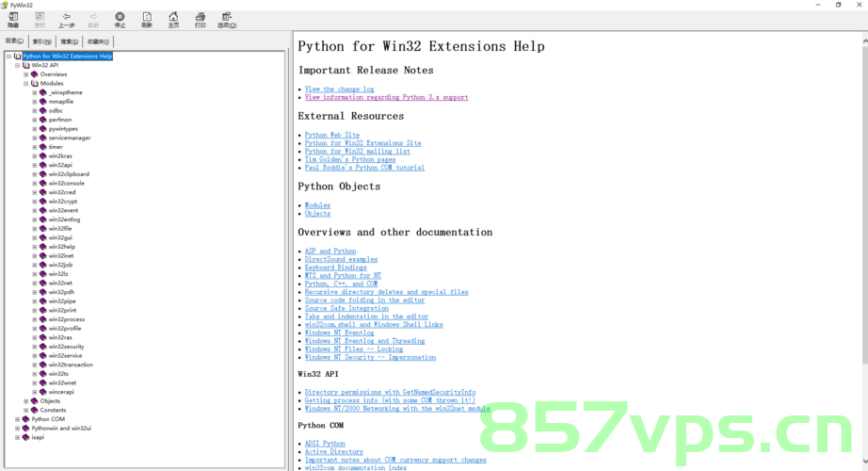Screen dimensions: 868x471
Task: Open the View the change log link
Action: [x=339, y=89]
